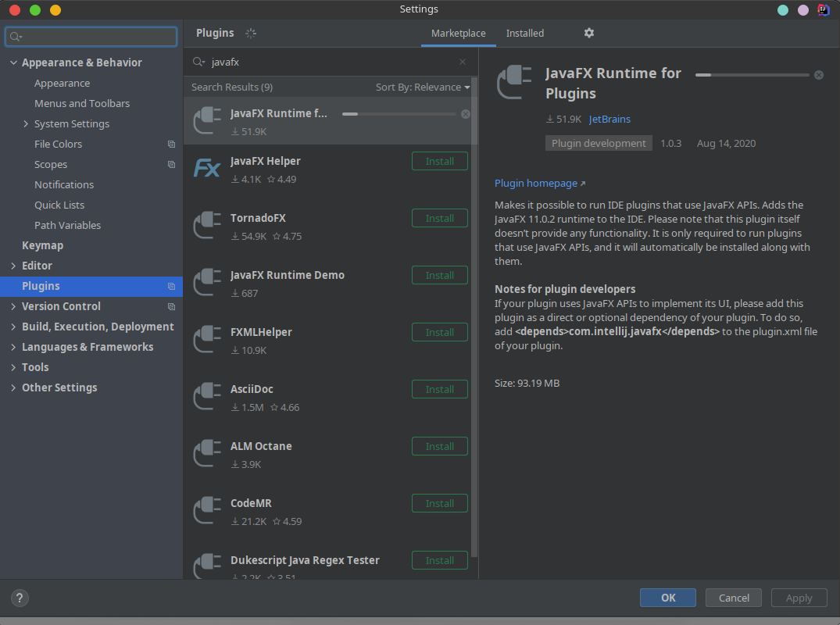Install the TornadoFX plugin
This screenshot has height=625, width=840.
[x=439, y=218]
